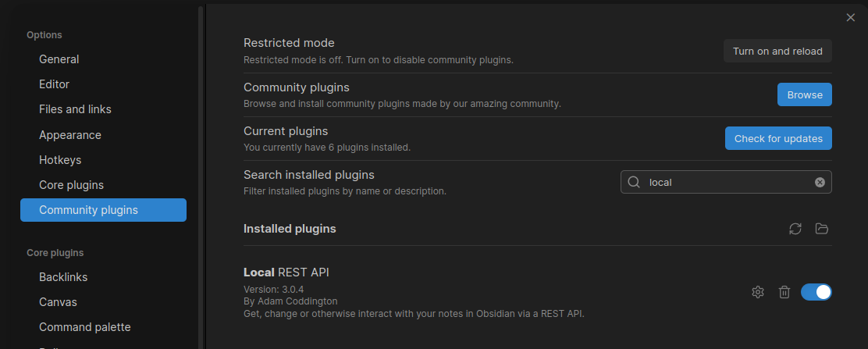Screen dimensions: 868x349
Task: Click Turn on and reload
Action: 777,51
